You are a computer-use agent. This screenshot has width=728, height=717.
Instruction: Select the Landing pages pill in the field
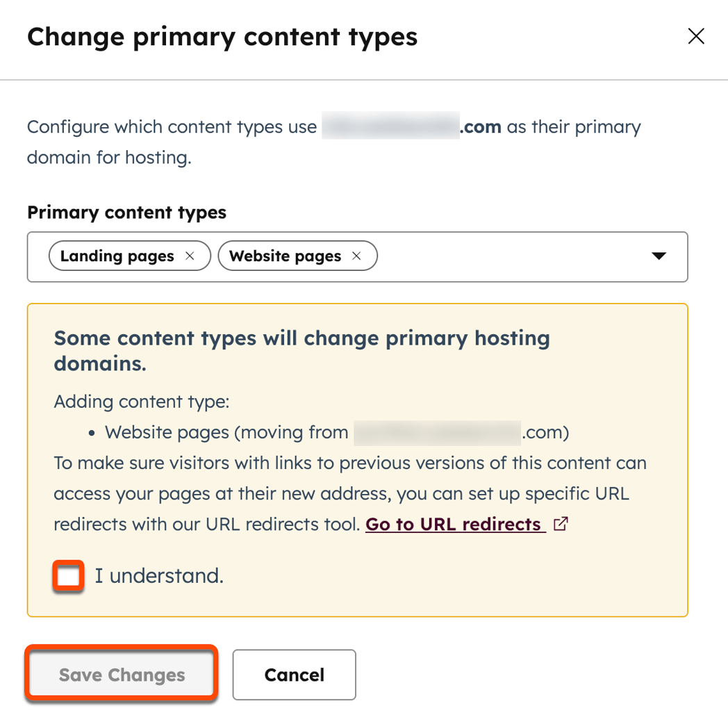(x=115, y=256)
